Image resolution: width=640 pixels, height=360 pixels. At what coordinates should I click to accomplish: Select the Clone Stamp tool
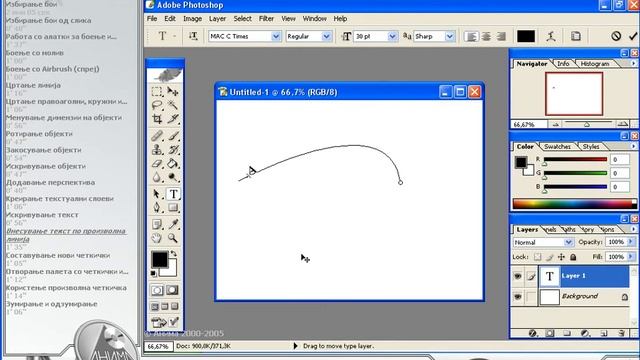click(x=157, y=149)
